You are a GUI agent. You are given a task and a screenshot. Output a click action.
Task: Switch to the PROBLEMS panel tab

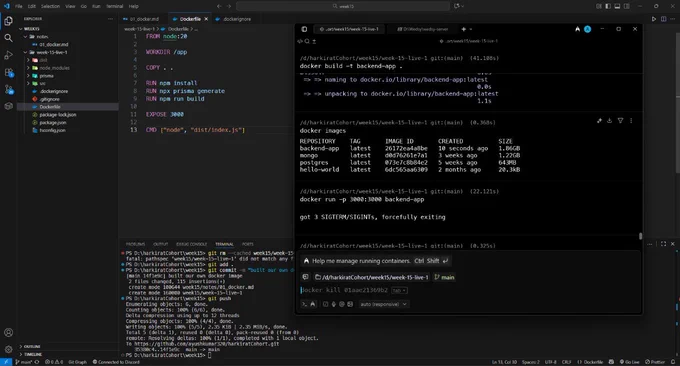point(135,244)
